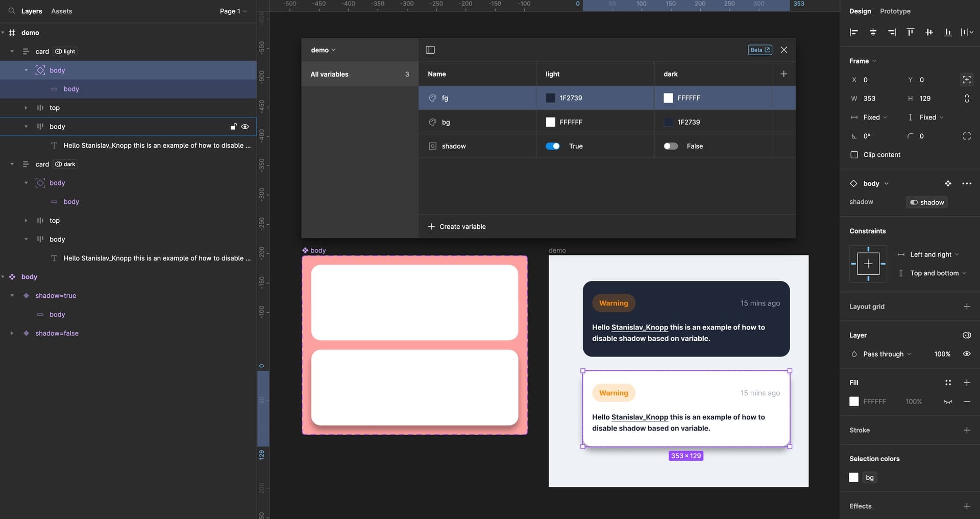The image size is (980, 519).
Task: Align top icon in Design panel
Action: point(910,32)
